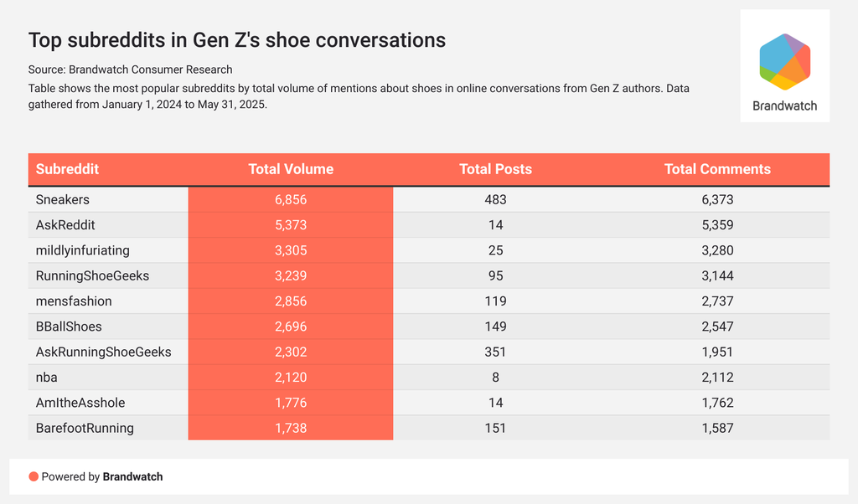Click the mildlyinfuriating row label
The image size is (858, 504).
[83, 250]
